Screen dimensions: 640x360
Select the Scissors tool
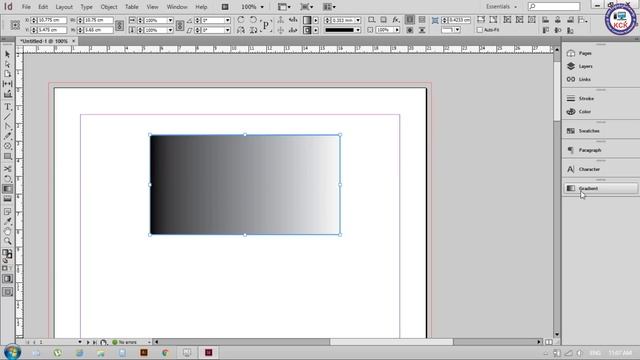[7, 169]
